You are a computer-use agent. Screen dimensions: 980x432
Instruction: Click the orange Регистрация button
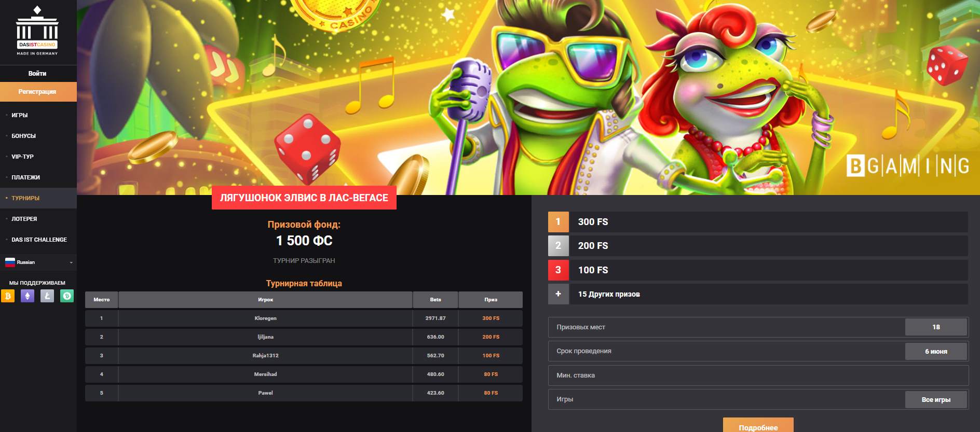point(37,92)
